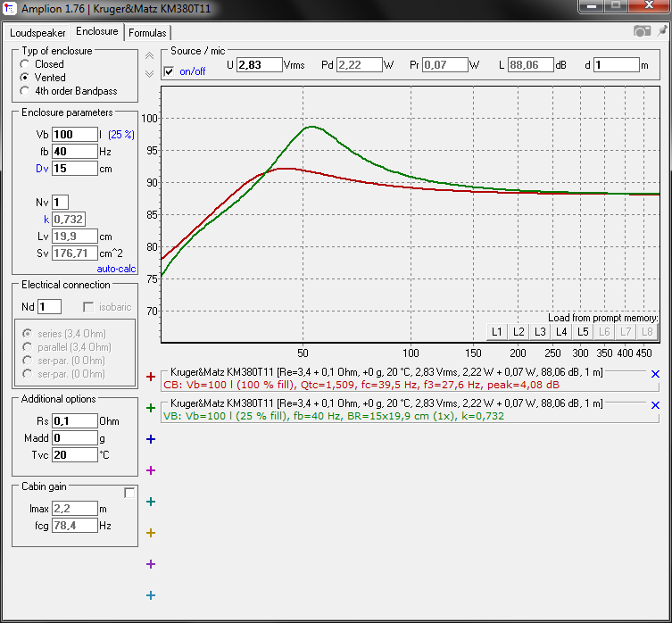Screen dimensions: 672x623
Task: Click the Nd drivers count field
Action: pos(50,307)
